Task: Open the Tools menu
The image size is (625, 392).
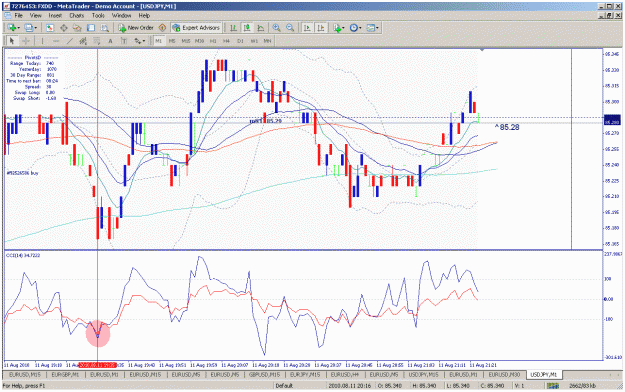Action: pos(98,16)
